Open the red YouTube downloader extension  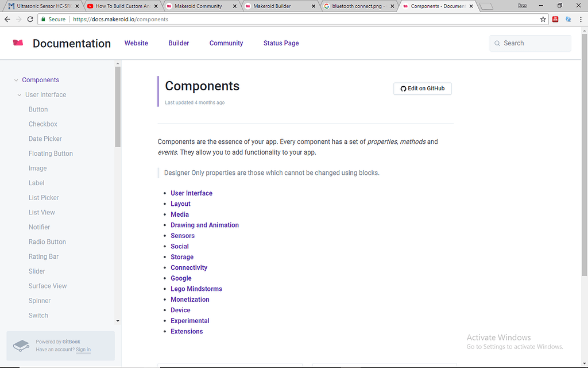pyautogui.click(x=555, y=19)
